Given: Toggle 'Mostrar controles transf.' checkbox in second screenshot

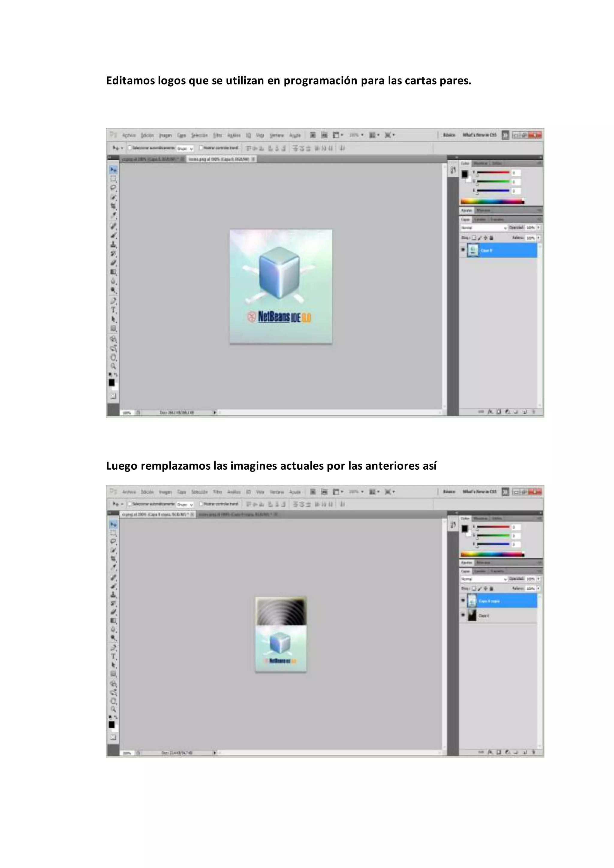Looking at the screenshot, I should (x=201, y=504).
